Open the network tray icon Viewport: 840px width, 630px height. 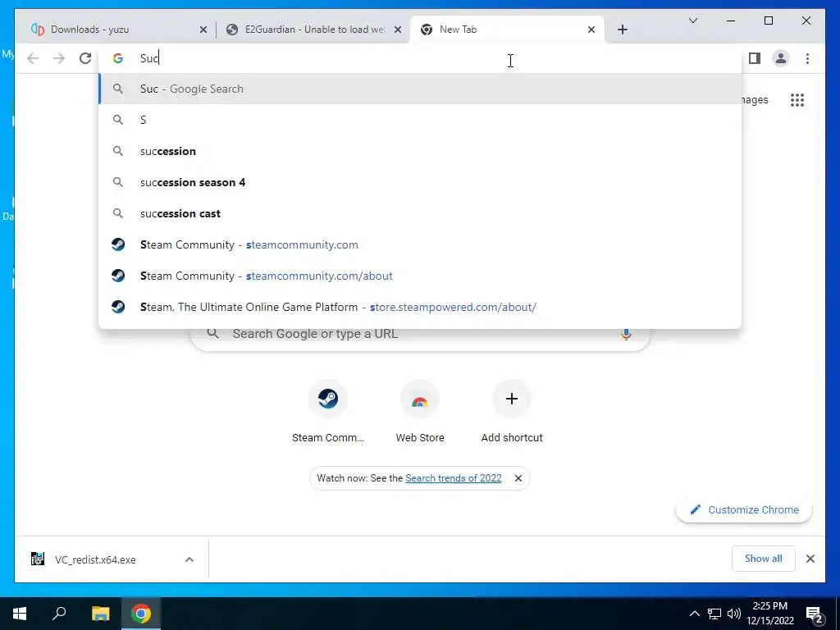point(714,614)
